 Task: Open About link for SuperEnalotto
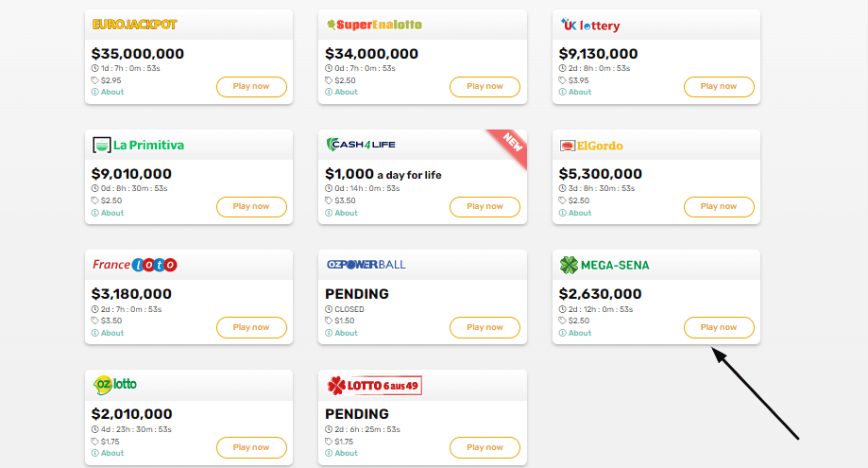pyautogui.click(x=342, y=92)
